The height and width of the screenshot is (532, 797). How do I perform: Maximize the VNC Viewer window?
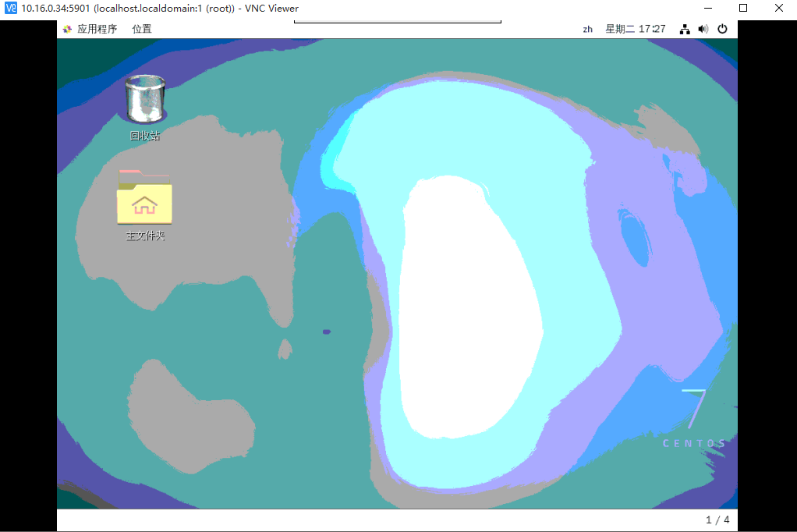point(743,9)
